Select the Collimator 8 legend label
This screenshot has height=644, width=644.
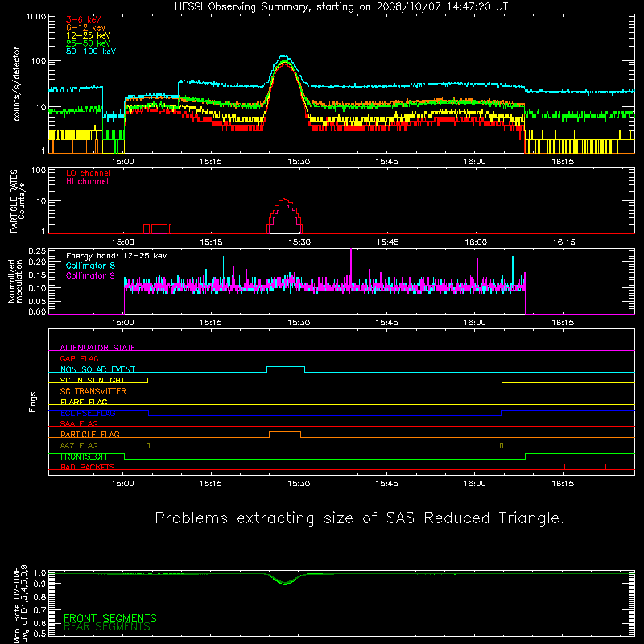90,266
